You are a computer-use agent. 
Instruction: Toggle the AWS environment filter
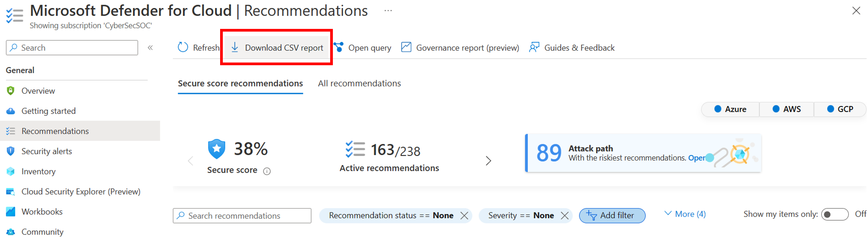(x=787, y=109)
